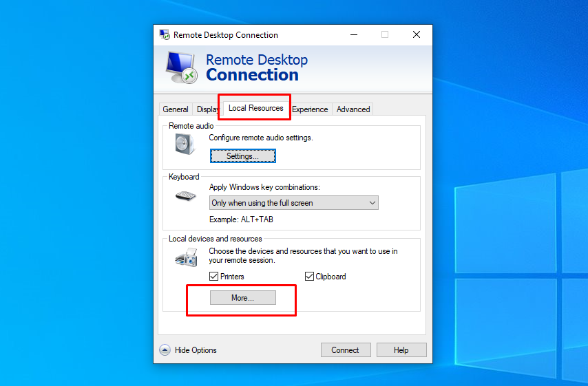Click the Remote Desktop banner computer icon

[x=182, y=67]
